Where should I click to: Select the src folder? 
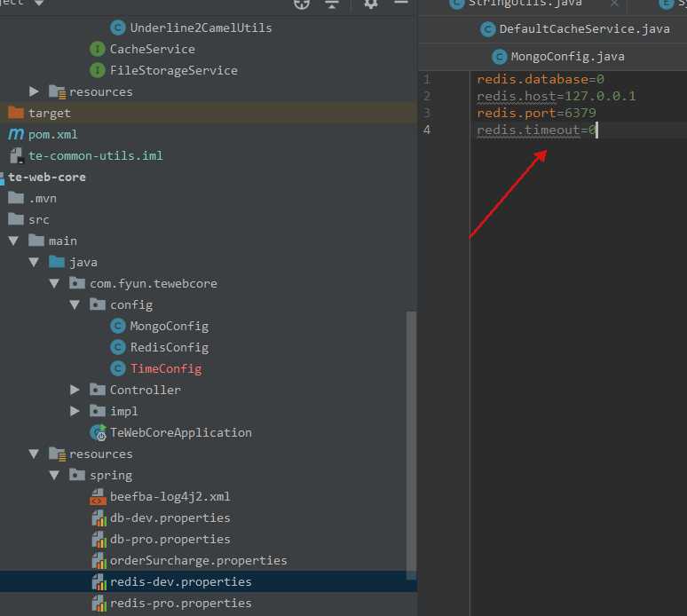pyautogui.click(x=38, y=219)
